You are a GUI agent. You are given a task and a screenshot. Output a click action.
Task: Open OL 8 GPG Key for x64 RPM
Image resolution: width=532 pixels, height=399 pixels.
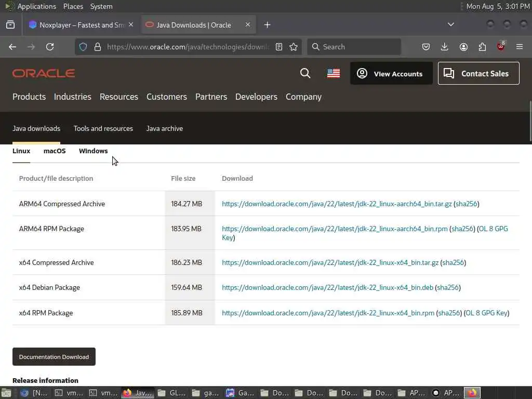pyautogui.click(x=486, y=313)
